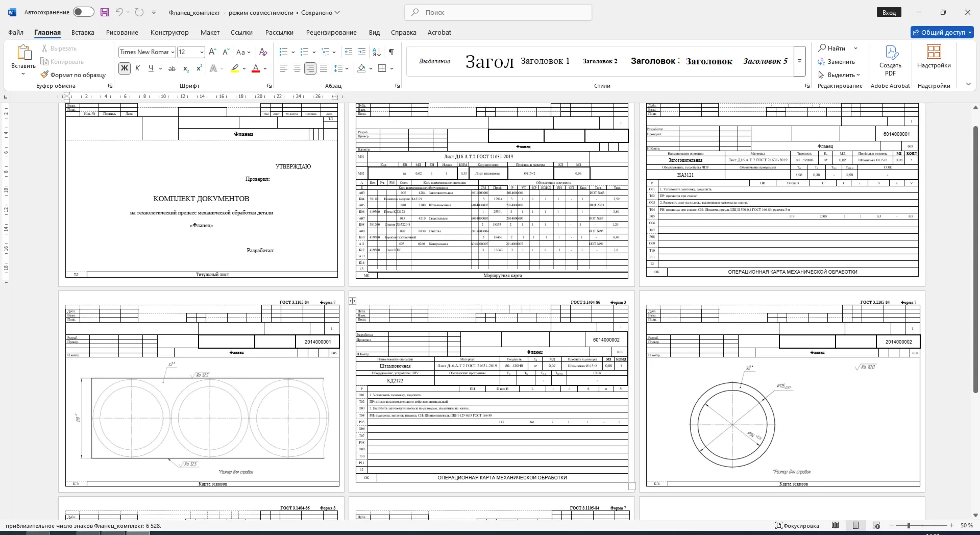
Task: Click the bulleted list icon
Action: click(284, 52)
